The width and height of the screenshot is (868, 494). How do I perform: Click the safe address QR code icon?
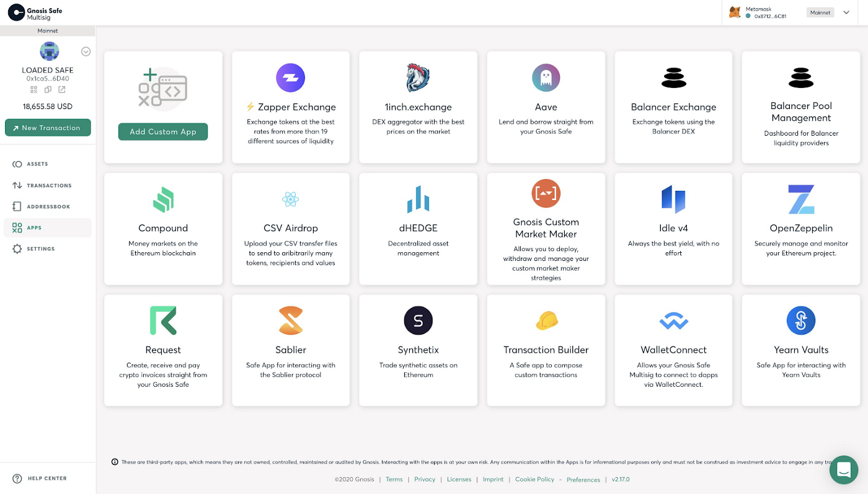33,89
